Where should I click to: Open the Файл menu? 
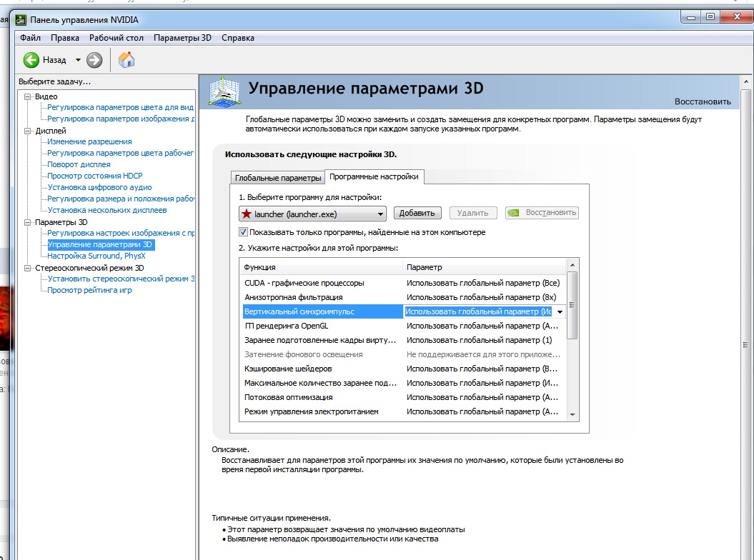coord(30,37)
